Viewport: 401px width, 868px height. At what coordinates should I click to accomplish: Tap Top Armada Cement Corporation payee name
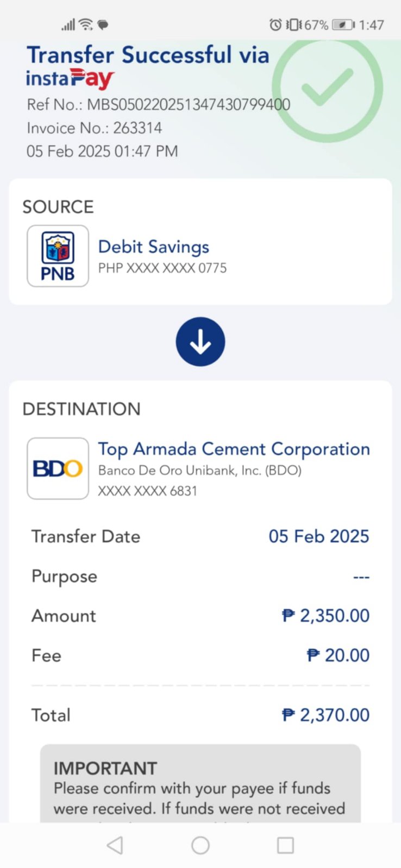[x=234, y=449]
